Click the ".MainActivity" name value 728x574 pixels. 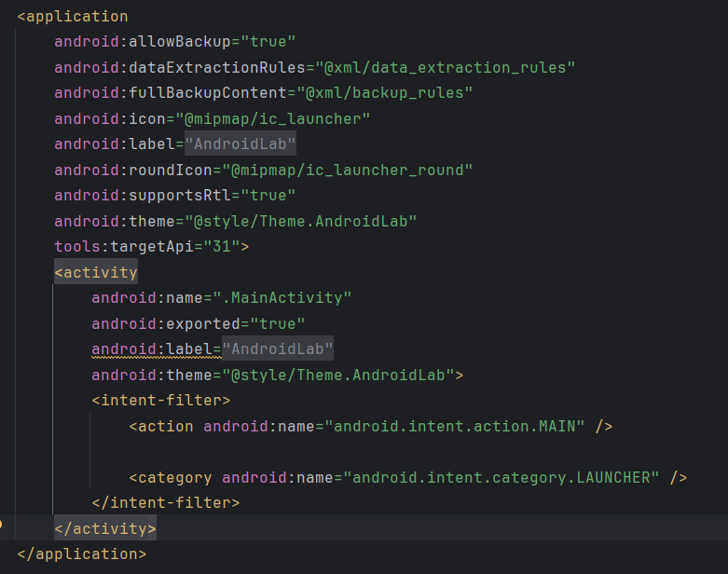pyautogui.click(x=282, y=298)
